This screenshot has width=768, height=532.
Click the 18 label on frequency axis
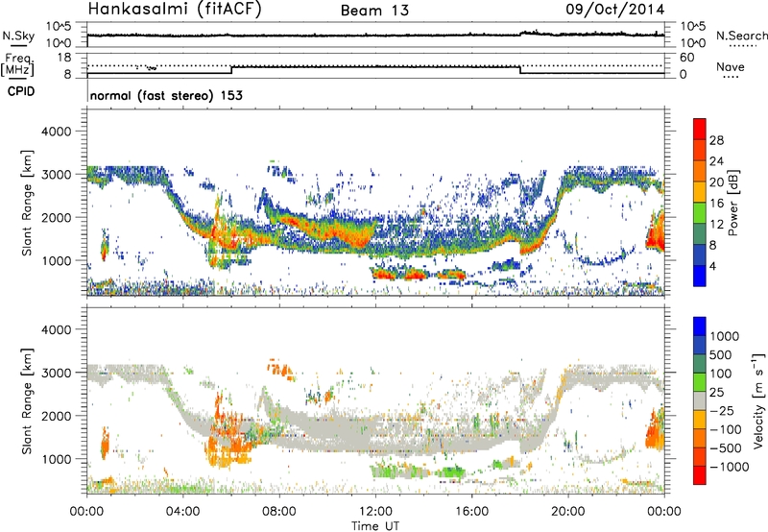point(64,58)
